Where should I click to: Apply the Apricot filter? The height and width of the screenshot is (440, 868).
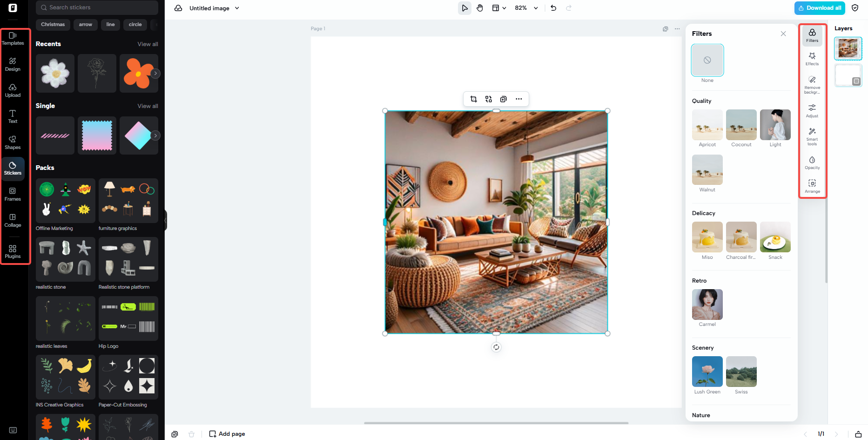707,125
